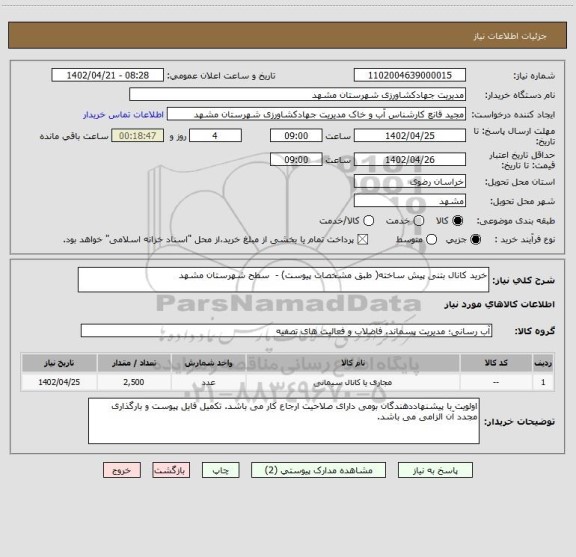Click the buyer organization name field
This screenshot has width=576, height=557.
298,95
